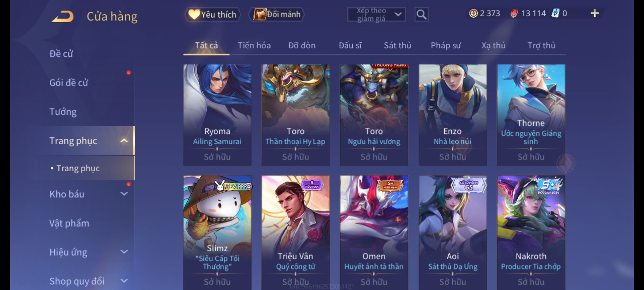The height and width of the screenshot is (290, 644).
Task: Open Gói đề cử in the sidebar
Action: pos(69,82)
